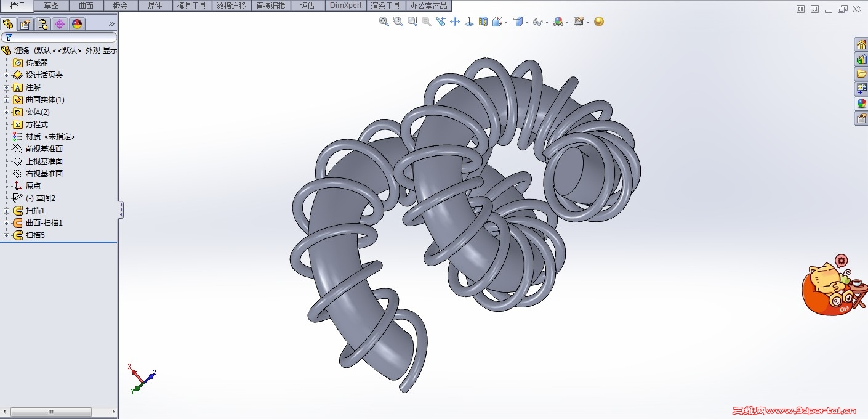Click the Zoom to Fit icon
Image resolution: width=868 pixels, height=419 pixels.
click(384, 22)
